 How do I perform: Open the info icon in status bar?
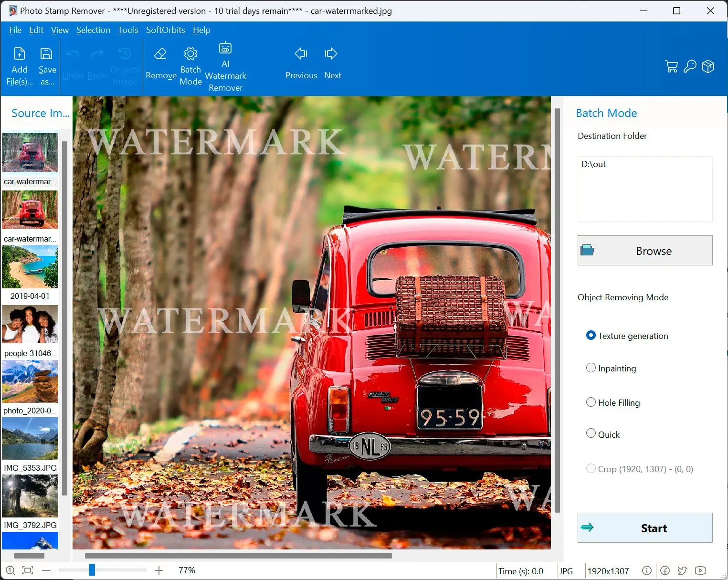[x=646, y=570]
